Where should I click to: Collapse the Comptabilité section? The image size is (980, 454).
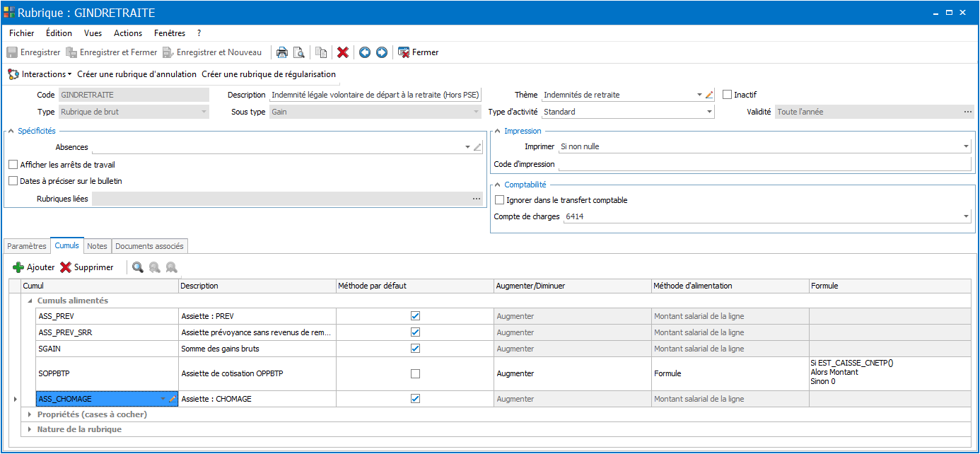pyautogui.click(x=497, y=185)
